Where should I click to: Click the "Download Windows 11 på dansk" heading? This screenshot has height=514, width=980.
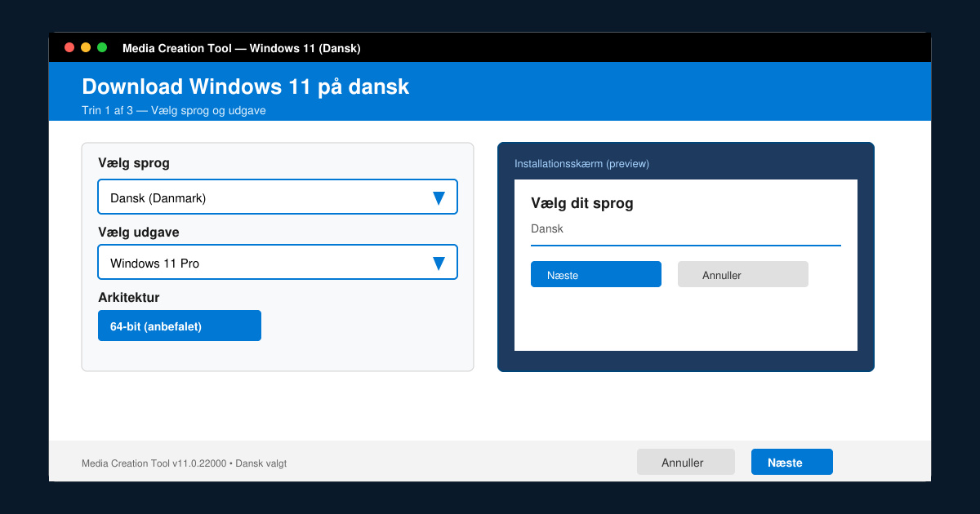246,86
